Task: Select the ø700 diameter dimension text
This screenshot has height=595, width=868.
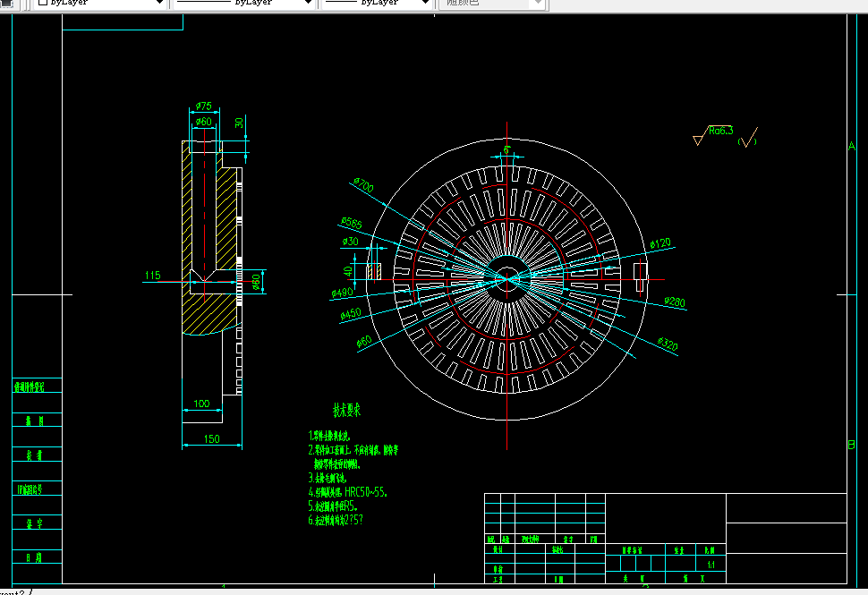Action: pos(363,184)
